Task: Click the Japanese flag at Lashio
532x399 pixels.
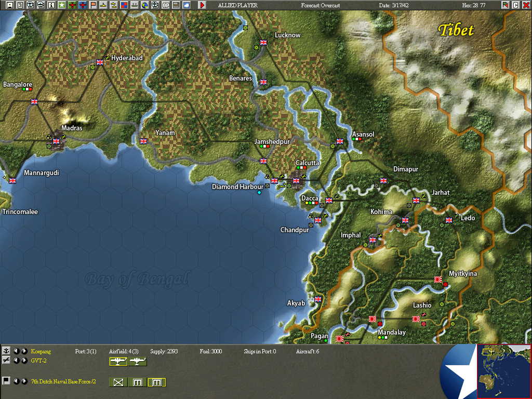Action: [416, 318]
